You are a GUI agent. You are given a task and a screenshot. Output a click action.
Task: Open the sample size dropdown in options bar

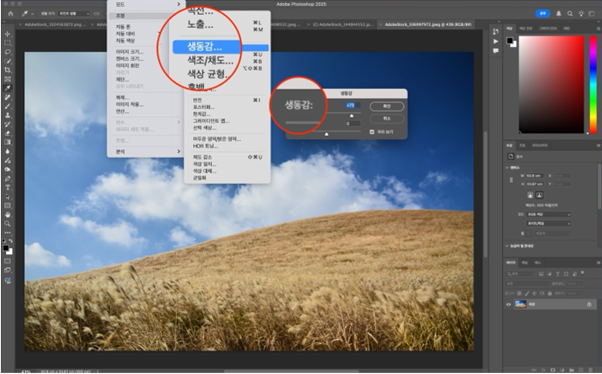click(x=74, y=13)
